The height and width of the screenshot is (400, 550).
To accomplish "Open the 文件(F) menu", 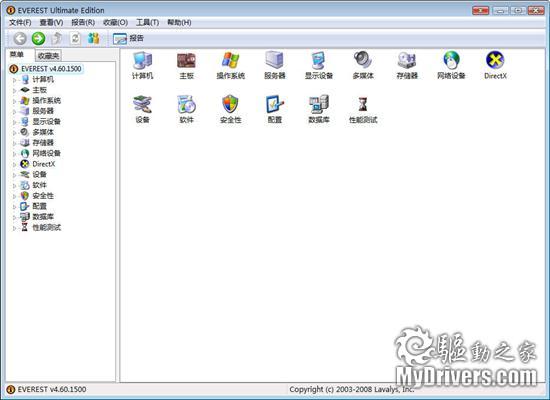I will tap(20, 22).
